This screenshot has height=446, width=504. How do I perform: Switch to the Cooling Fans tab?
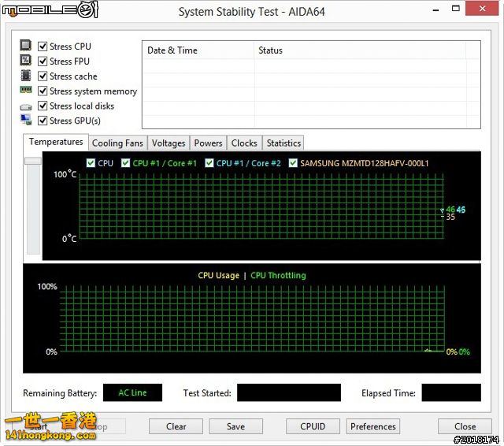pyautogui.click(x=117, y=143)
